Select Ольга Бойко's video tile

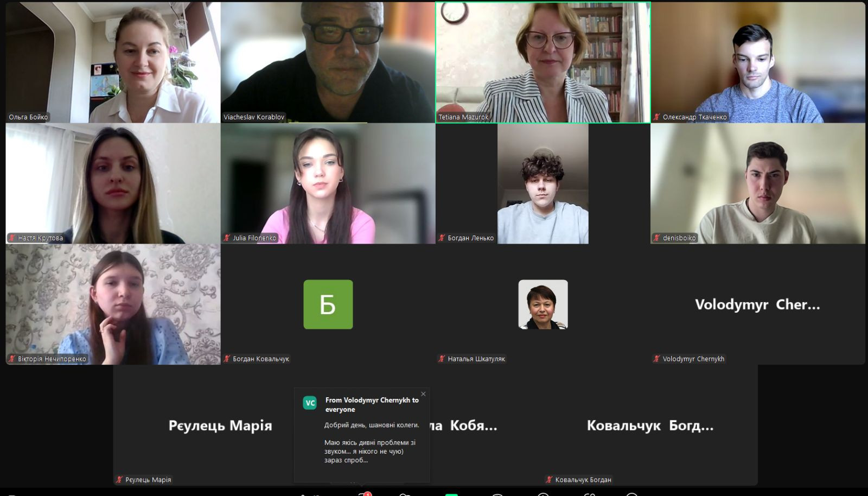point(113,62)
